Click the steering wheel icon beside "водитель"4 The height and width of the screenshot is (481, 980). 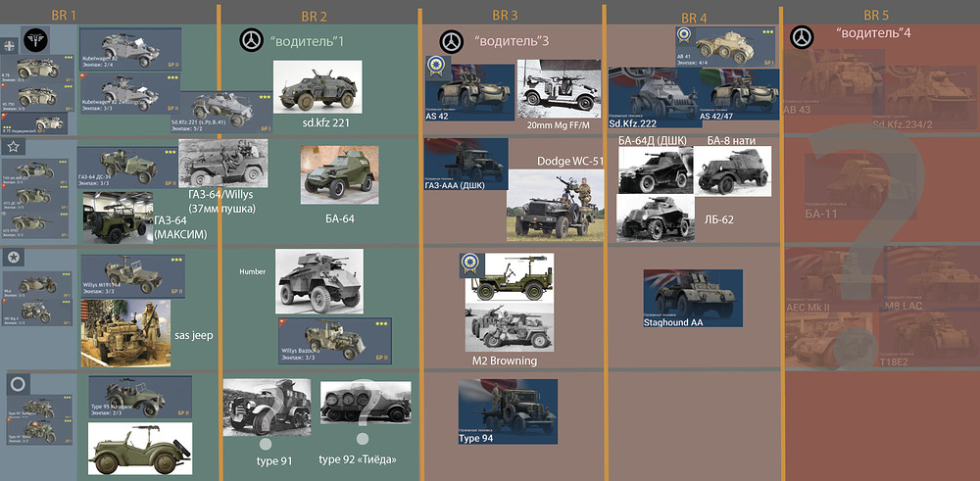[x=802, y=37]
